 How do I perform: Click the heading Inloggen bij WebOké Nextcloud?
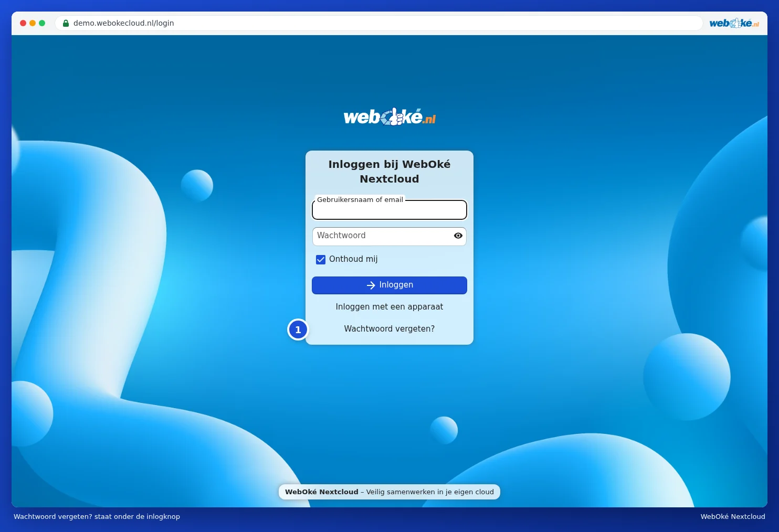pyautogui.click(x=389, y=172)
